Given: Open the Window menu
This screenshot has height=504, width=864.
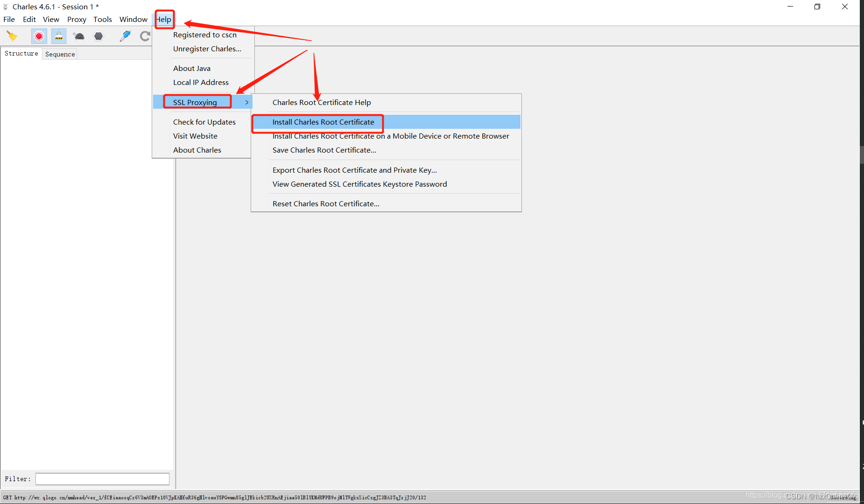Looking at the screenshot, I should click(x=133, y=19).
